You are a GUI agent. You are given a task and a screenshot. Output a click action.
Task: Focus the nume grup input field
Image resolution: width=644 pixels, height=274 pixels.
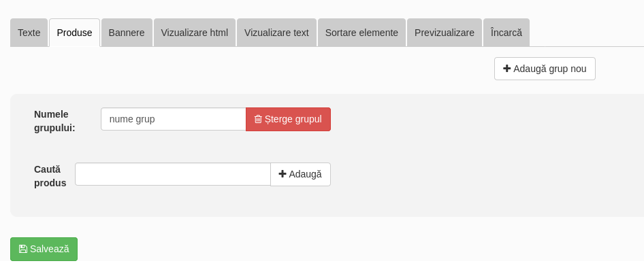click(x=174, y=120)
